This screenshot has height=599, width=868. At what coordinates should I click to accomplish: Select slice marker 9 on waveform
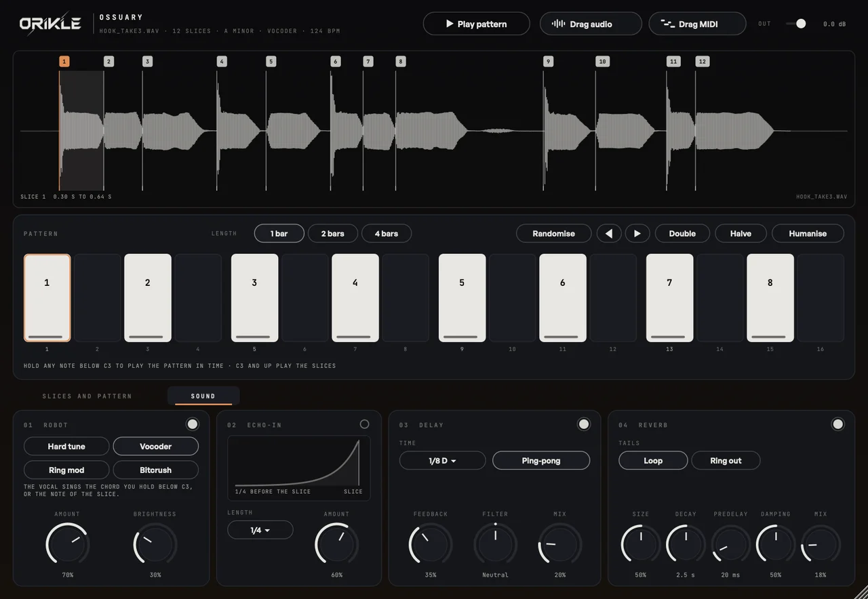pyautogui.click(x=548, y=62)
